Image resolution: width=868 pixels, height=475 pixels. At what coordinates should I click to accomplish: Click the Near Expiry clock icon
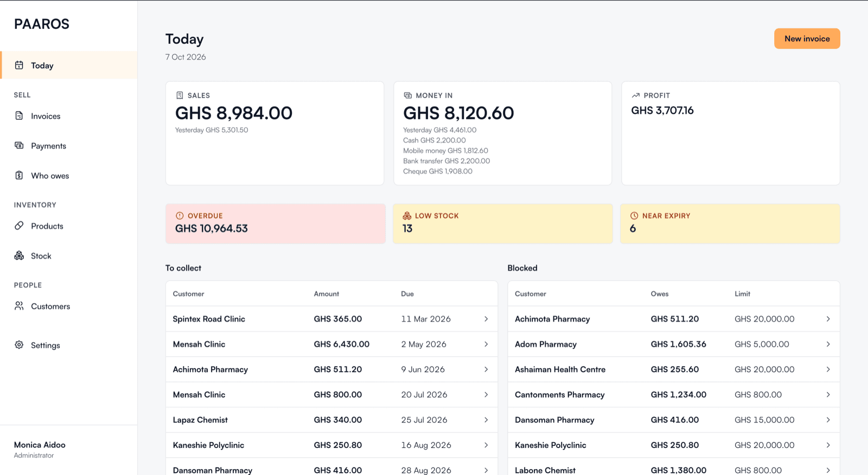634,216
